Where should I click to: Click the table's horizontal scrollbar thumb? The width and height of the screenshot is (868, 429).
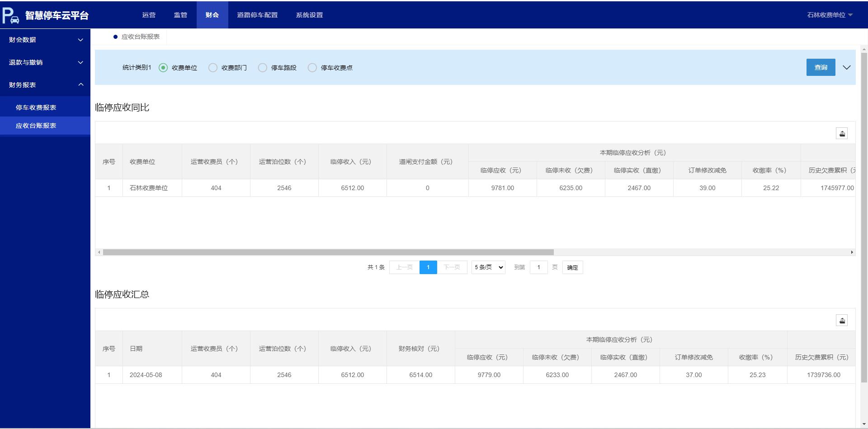coord(328,252)
